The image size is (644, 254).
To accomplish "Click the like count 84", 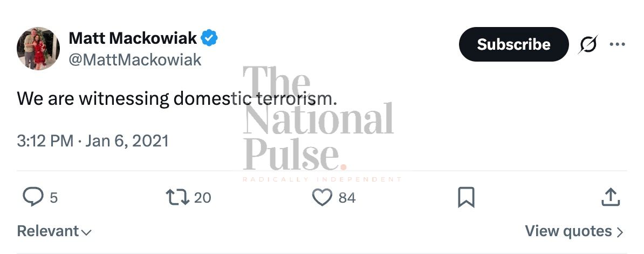I will click(347, 198).
